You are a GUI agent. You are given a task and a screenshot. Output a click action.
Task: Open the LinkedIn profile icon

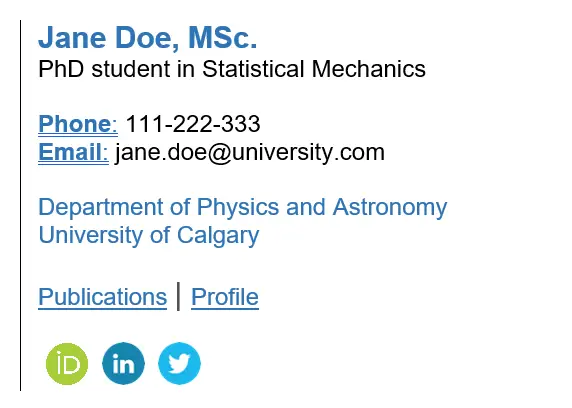click(123, 363)
